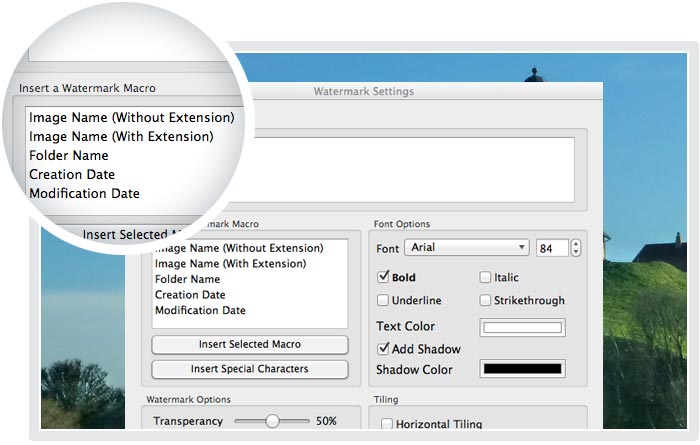700x445 pixels.
Task: Select magnified Modification Date entry
Action: (x=84, y=193)
